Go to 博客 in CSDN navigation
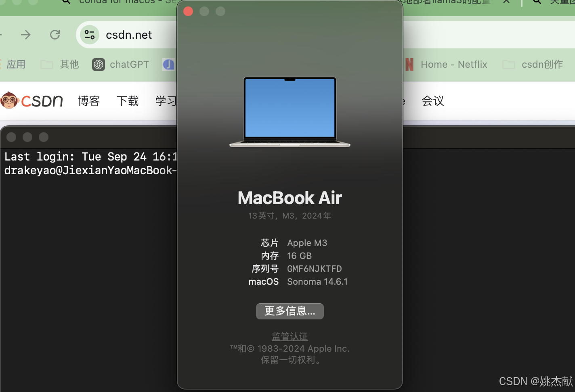The height and width of the screenshot is (392, 575). click(89, 101)
